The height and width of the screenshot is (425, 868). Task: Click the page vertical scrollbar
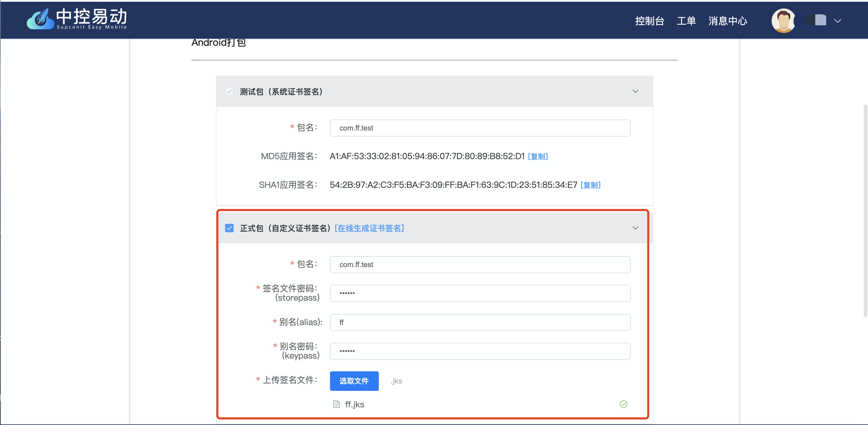coord(865,210)
